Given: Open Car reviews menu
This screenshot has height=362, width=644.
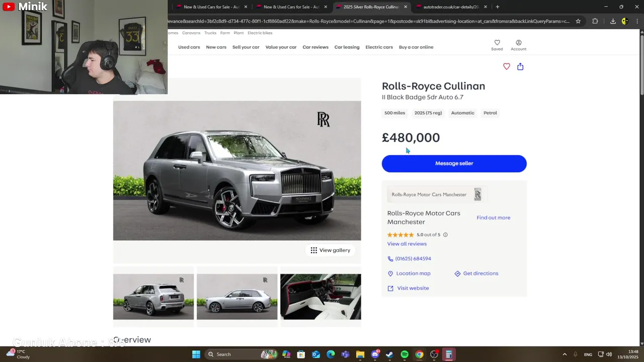Looking at the screenshot, I should [315, 47].
